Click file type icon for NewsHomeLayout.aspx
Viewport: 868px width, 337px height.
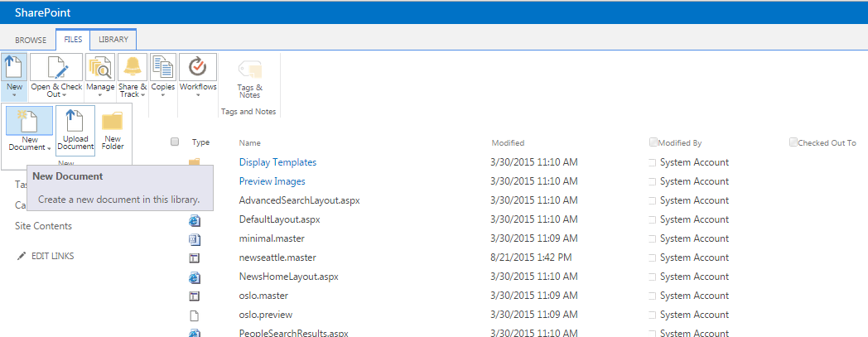(x=195, y=277)
